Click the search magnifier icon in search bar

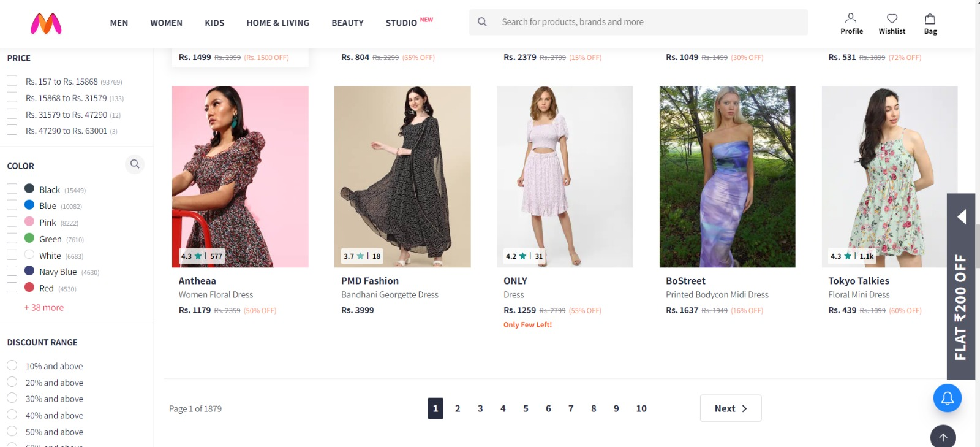click(x=482, y=22)
